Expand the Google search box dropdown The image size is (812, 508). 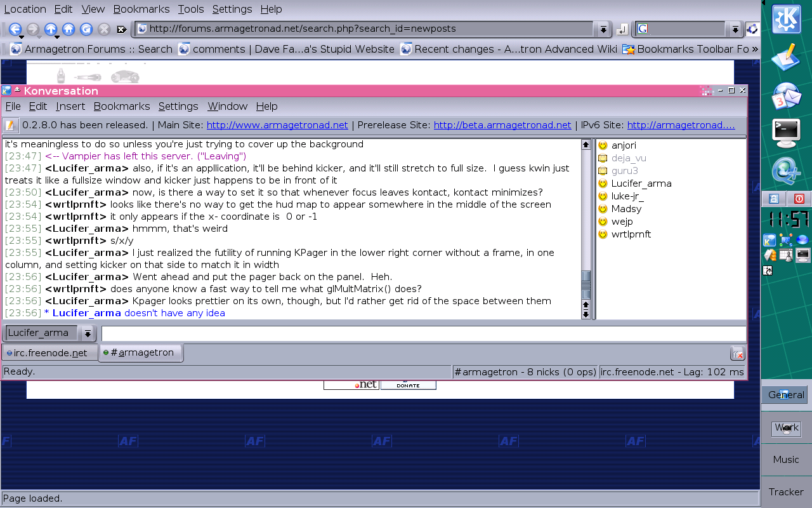[x=735, y=29]
